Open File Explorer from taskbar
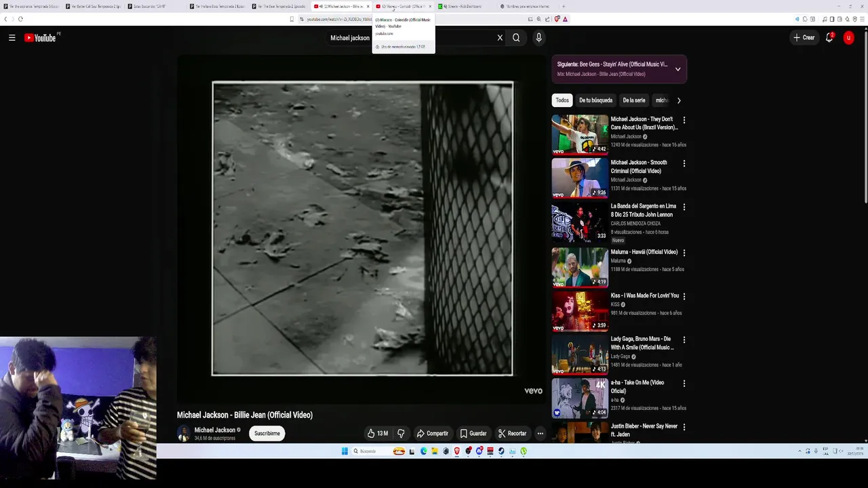This screenshot has height=488, width=868. click(x=435, y=451)
